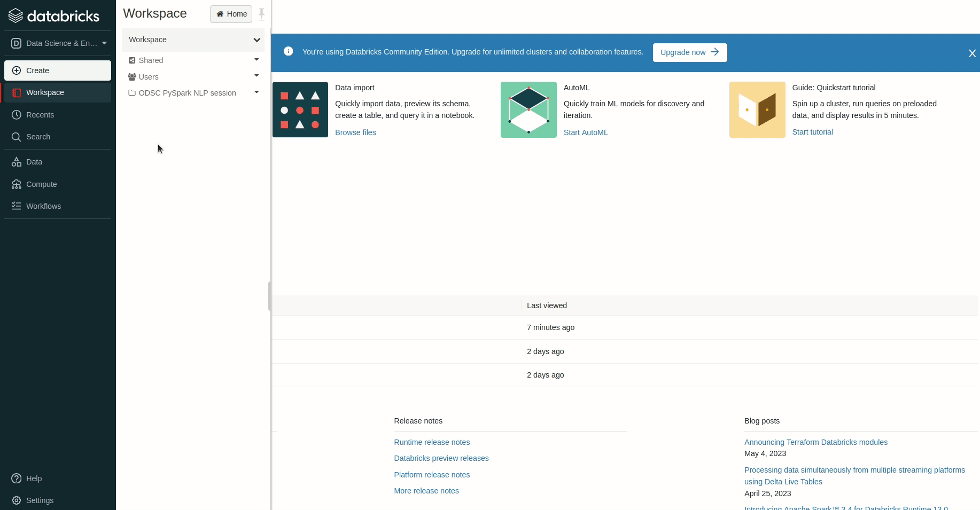The width and height of the screenshot is (980, 510).
Task: Click the Help question mark icon
Action: (17, 478)
